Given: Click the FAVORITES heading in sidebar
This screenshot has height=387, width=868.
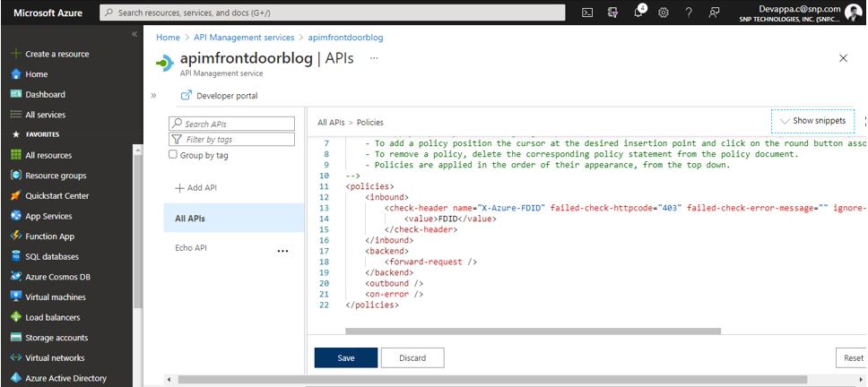Looking at the screenshot, I should point(42,134).
